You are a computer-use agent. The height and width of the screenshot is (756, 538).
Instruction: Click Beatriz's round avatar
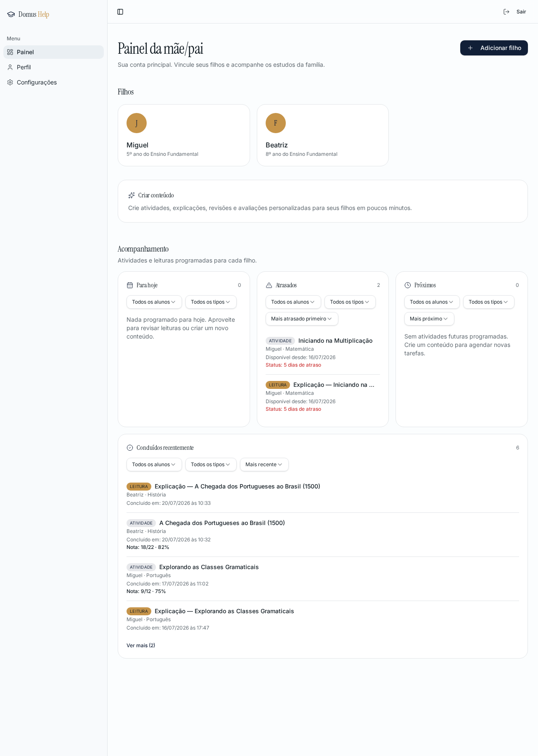pos(276,123)
